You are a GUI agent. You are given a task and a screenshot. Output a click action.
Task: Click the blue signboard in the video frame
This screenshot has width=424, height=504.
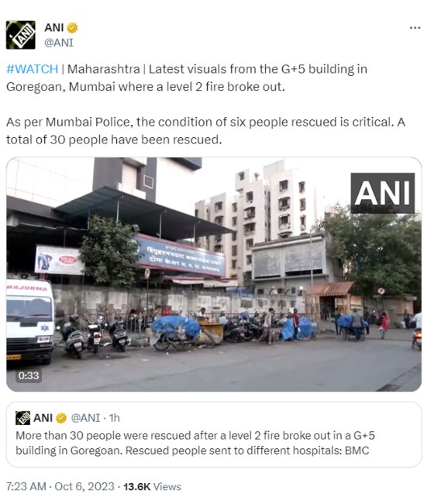pyautogui.click(x=180, y=256)
